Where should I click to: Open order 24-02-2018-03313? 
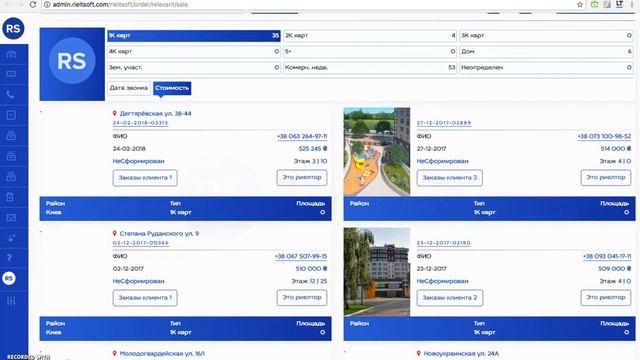pos(140,123)
